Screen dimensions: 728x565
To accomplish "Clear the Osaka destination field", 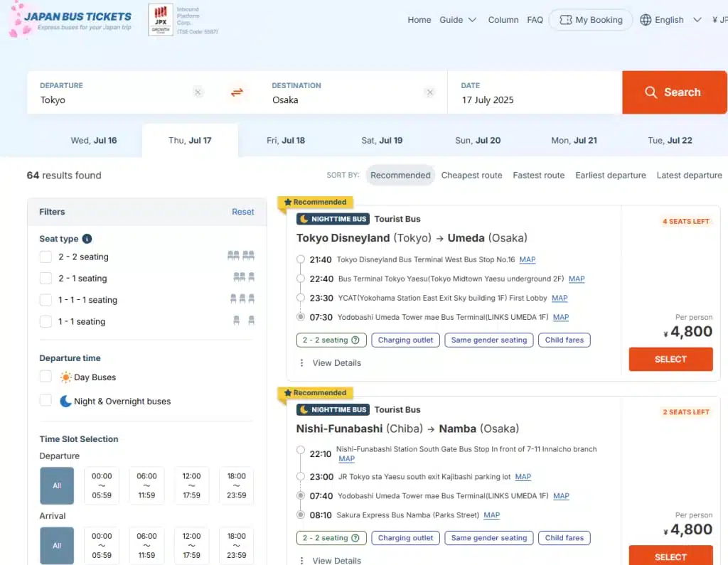I will pyautogui.click(x=429, y=92).
